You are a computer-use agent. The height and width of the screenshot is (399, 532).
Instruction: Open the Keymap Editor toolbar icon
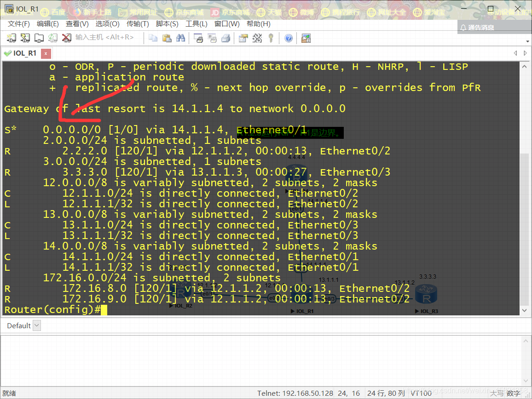[257, 38]
